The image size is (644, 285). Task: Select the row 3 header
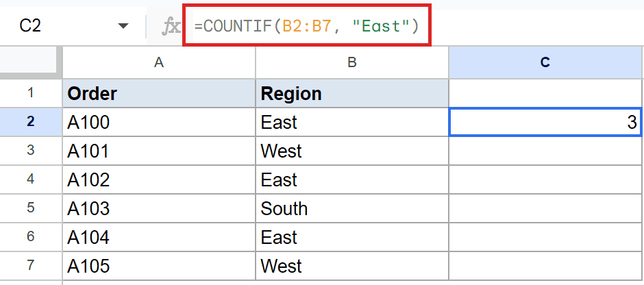(x=31, y=151)
